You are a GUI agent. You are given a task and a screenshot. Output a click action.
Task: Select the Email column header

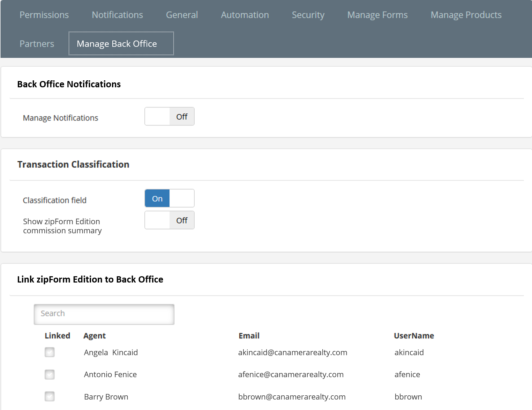point(249,336)
